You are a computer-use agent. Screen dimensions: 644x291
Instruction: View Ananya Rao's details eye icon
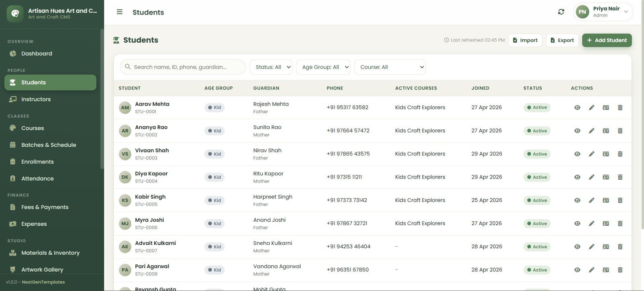(577, 131)
